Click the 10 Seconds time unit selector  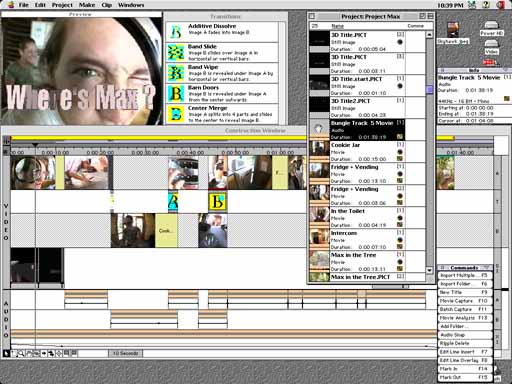(126, 353)
